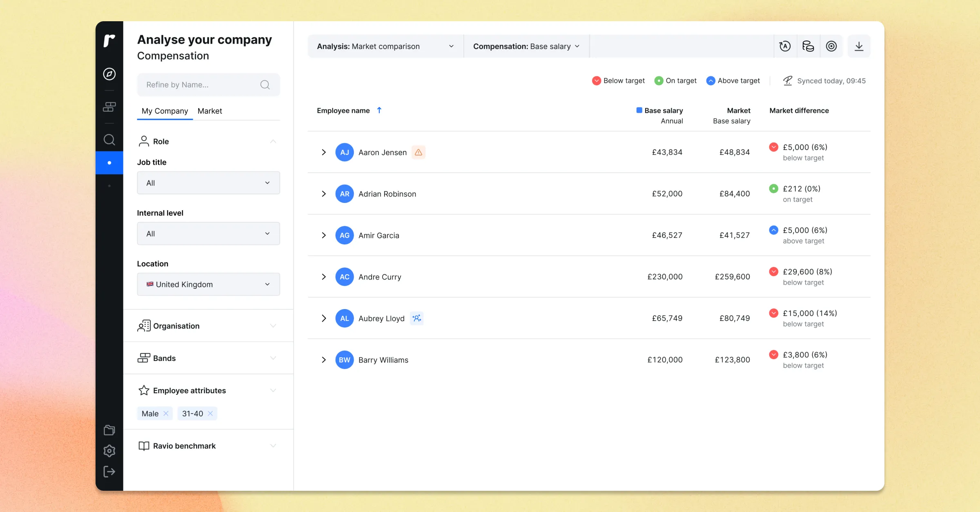Select the My Company tab
Screen dimensions: 980x512
pyautogui.click(x=165, y=111)
